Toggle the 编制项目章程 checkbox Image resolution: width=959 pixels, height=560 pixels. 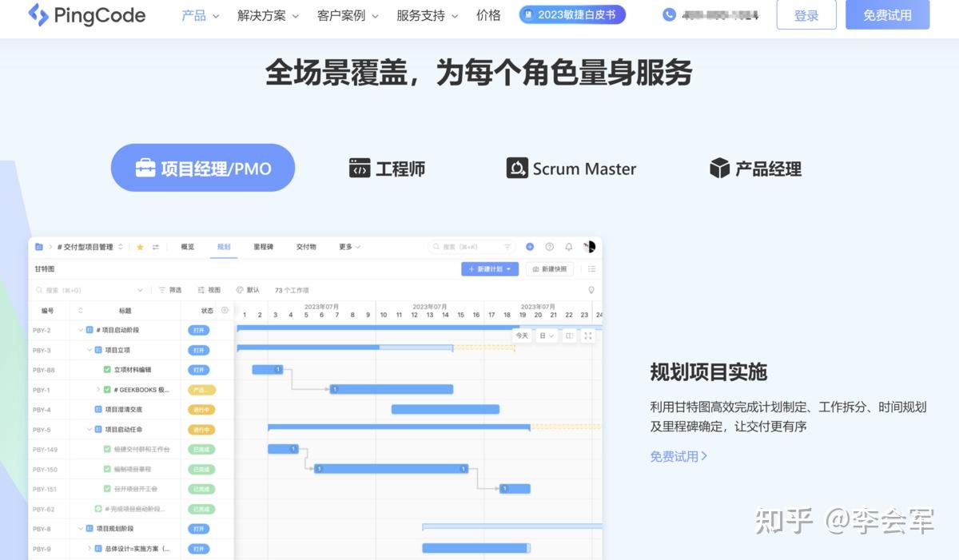[107, 469]
